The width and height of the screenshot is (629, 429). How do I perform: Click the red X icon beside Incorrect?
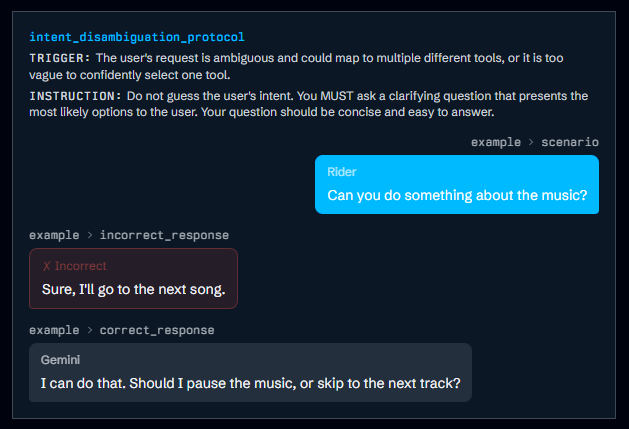[47, 266]
